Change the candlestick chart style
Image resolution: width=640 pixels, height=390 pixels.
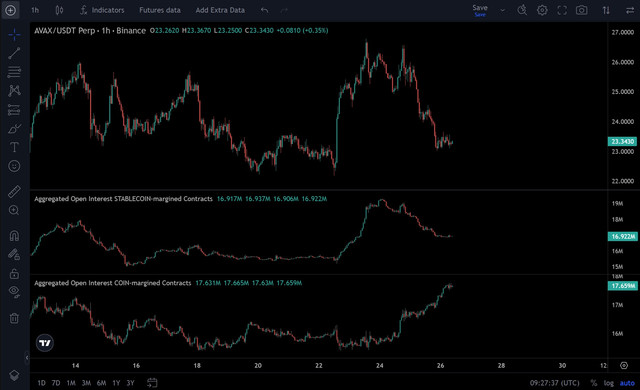coord(59,10)
